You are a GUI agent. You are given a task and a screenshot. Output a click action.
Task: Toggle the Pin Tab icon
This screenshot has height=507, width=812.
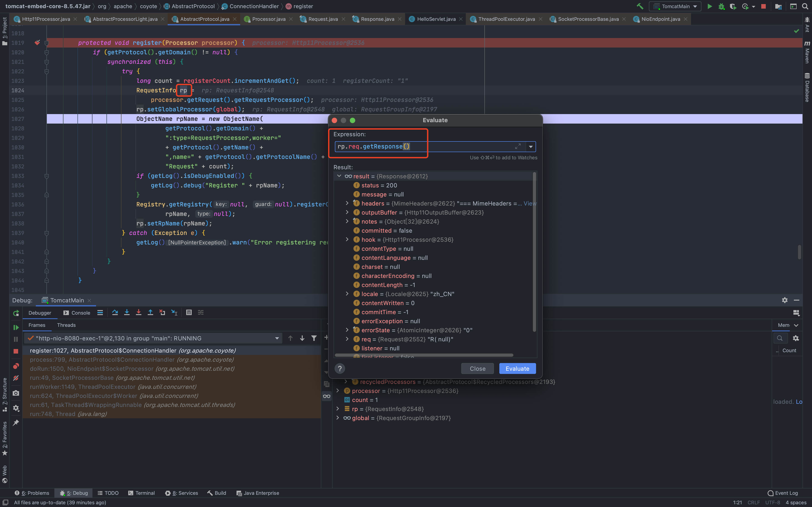(16, 423)
